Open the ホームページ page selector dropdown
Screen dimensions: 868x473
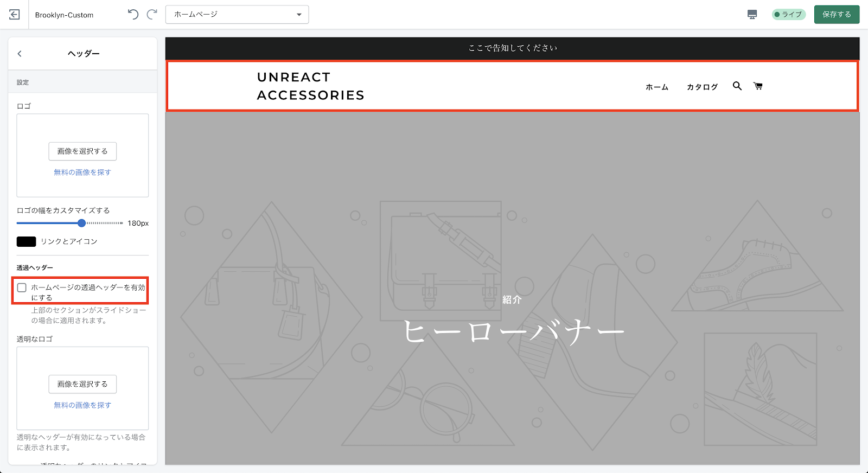point(237,15)
